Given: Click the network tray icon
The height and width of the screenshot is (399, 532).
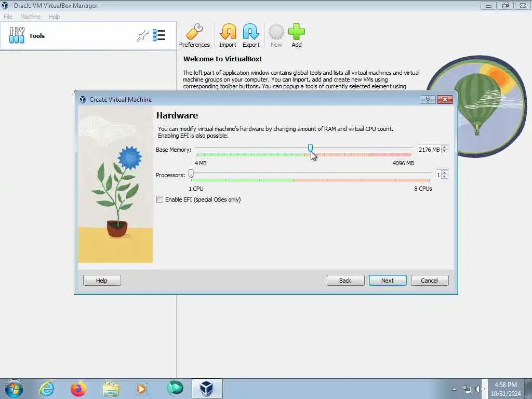Looking at the screenshot, I should click(467, 389).
